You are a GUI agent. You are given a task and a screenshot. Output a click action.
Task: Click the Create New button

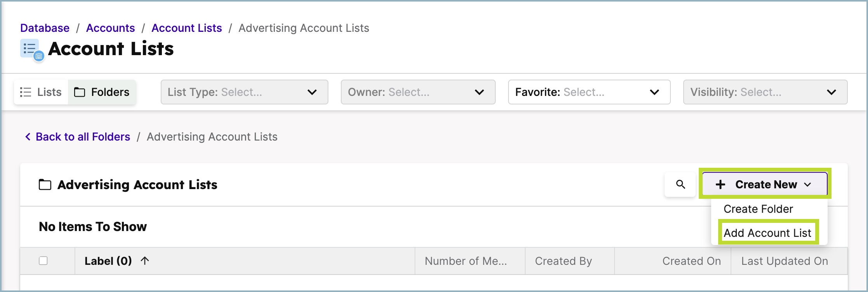(x=765, y=184)
